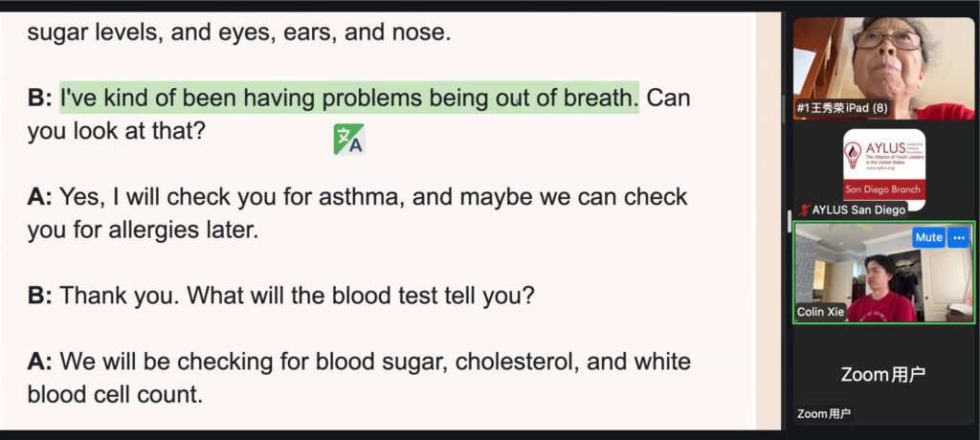Click the green highlighted sentence about breath
The width and height of the screenshot is (980, 440).
point(348,98)
